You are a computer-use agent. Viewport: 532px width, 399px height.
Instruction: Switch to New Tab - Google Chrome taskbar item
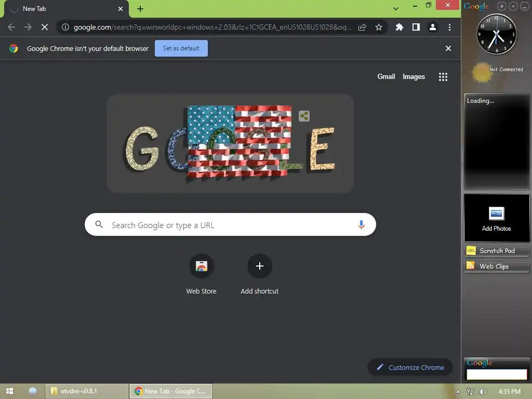[x=171, y=391]
